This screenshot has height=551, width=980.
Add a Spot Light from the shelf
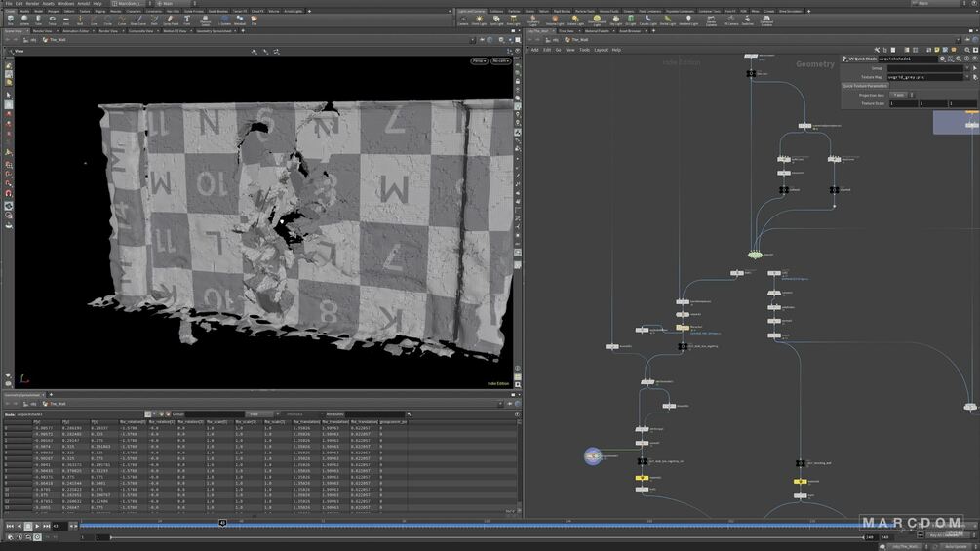tap(496, 20)
